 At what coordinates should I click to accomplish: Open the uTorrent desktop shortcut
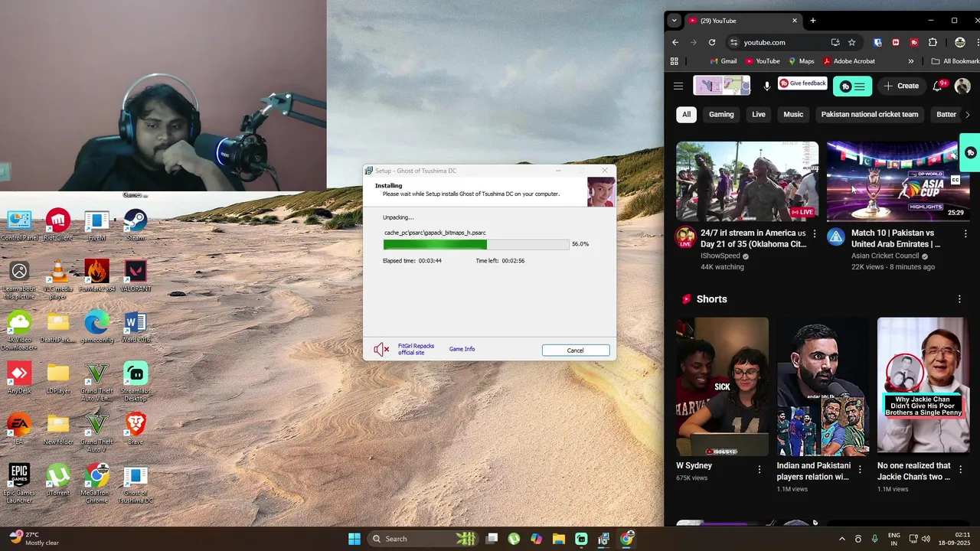pos(58,480)
